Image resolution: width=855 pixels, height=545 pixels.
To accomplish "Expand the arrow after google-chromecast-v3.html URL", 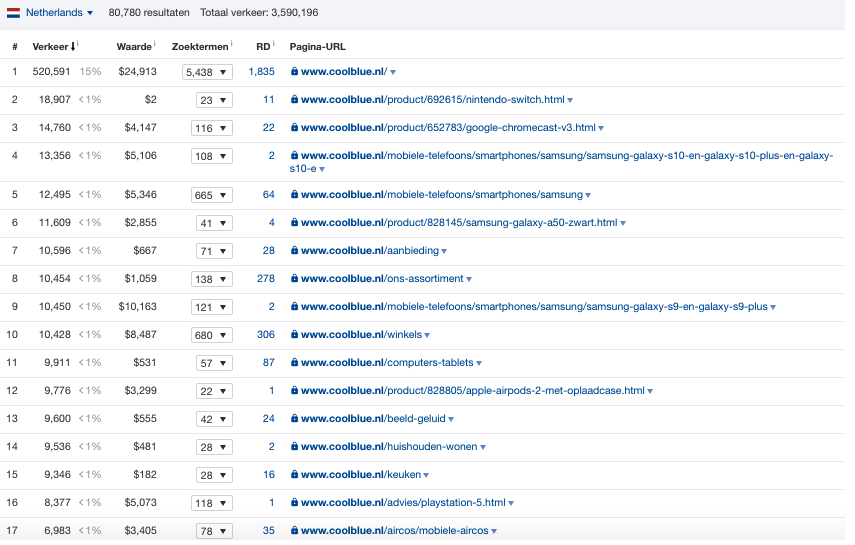I will click(601, 129).
